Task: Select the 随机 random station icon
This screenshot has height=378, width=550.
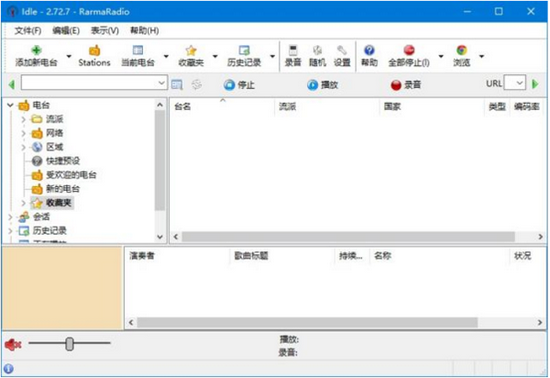Action: pyautogui.click(x=317, y=50)
